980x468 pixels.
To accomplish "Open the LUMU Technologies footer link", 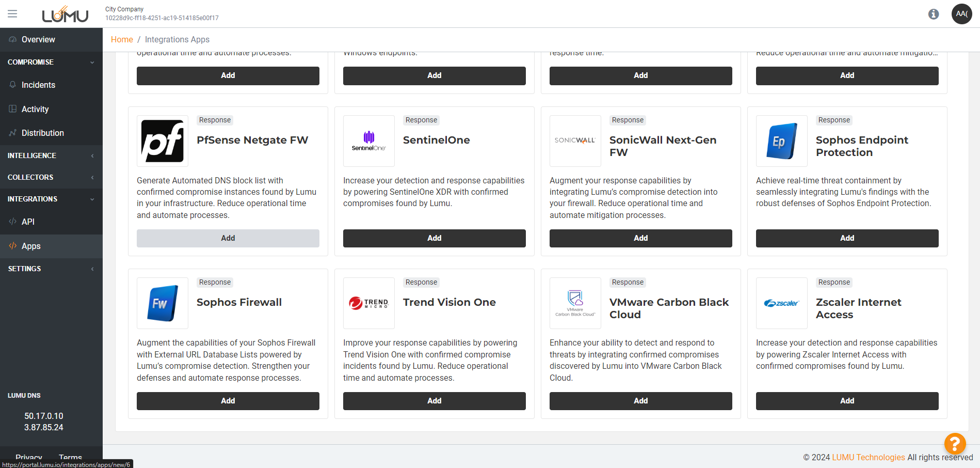I will 868,457.
